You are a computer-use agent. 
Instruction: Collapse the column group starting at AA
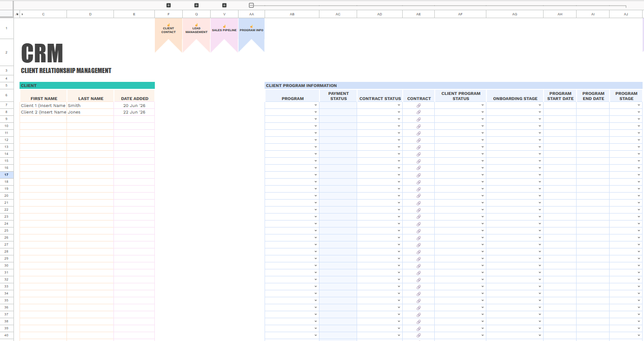point(251,5)
